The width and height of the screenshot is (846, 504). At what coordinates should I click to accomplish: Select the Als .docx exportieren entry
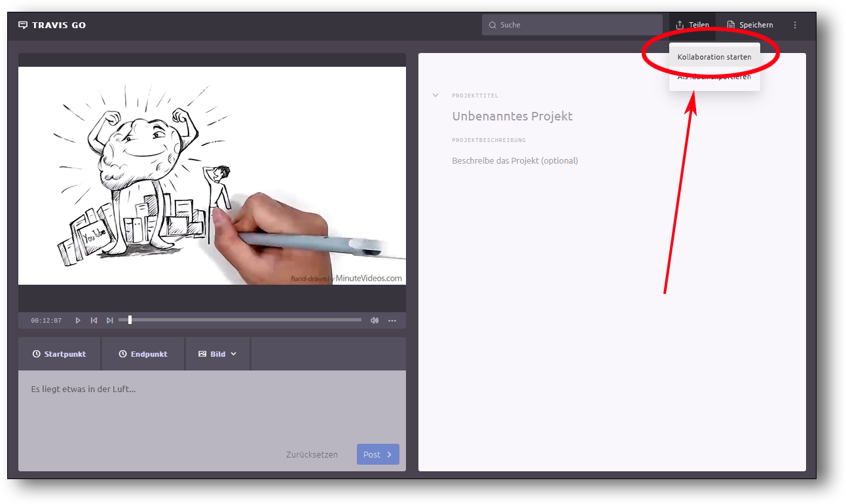point(714,77)
